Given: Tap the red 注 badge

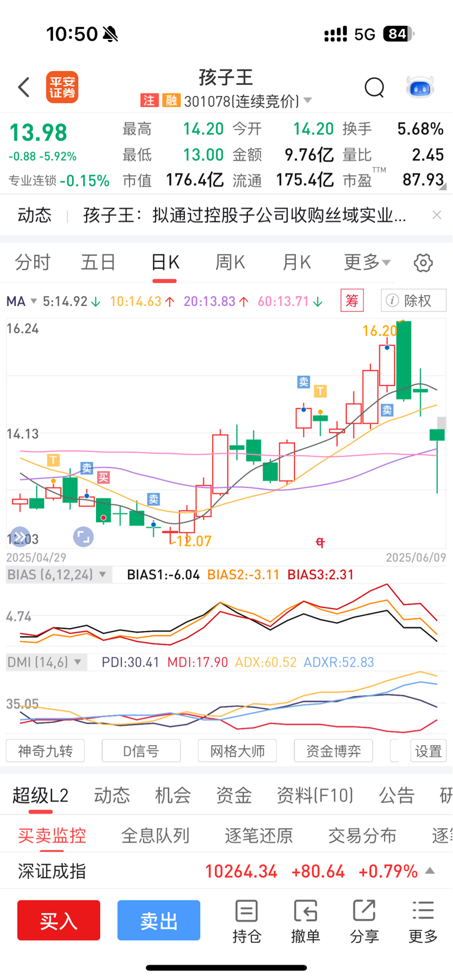Looking at the screenshot, I should pyautogui.click(x=149, y=101).
